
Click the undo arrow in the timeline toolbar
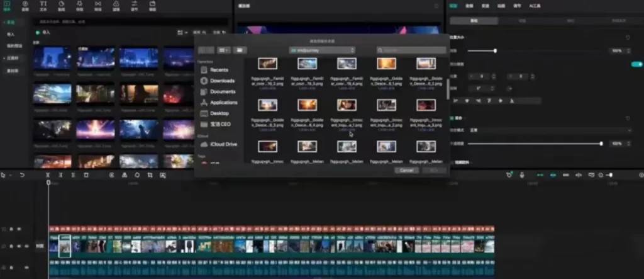[x=22, y=175]
